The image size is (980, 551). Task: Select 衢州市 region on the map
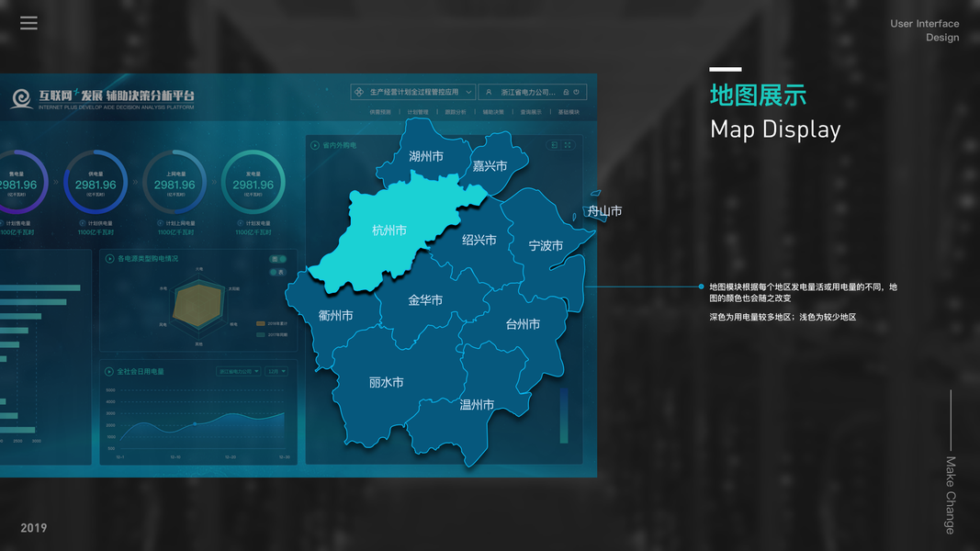coord(335,316)
